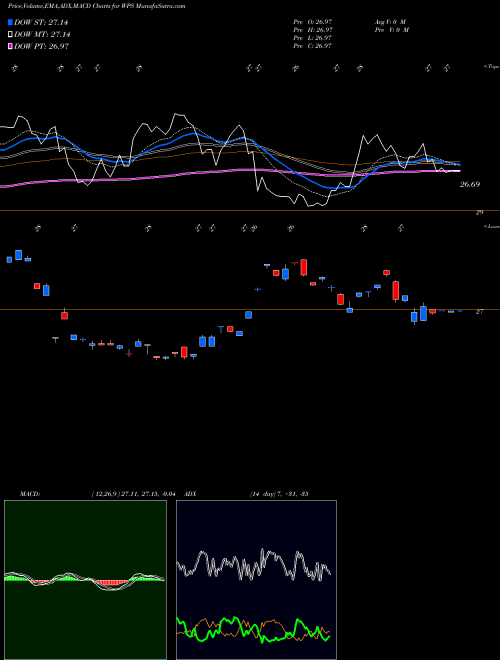Click the 27 price level label

tap(479, 312)
